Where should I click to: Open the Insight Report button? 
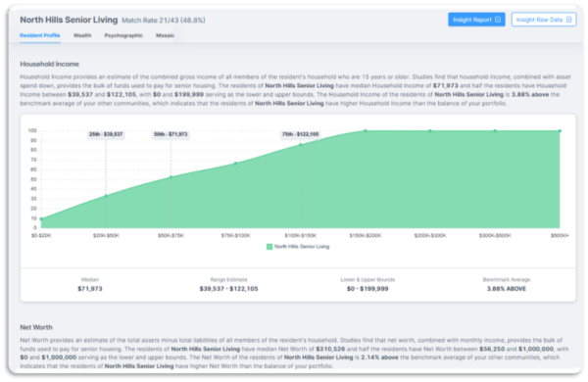(476, 20)
